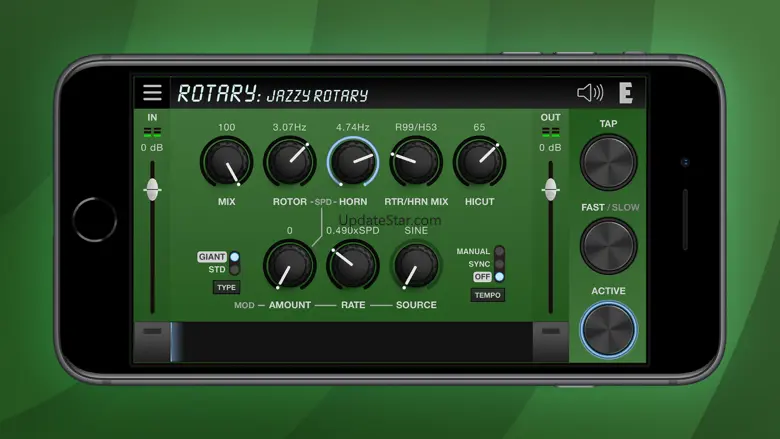Click the OUT meter indicator
The image size is (780, 439).
pyautogui.click(x=551, y=132)
